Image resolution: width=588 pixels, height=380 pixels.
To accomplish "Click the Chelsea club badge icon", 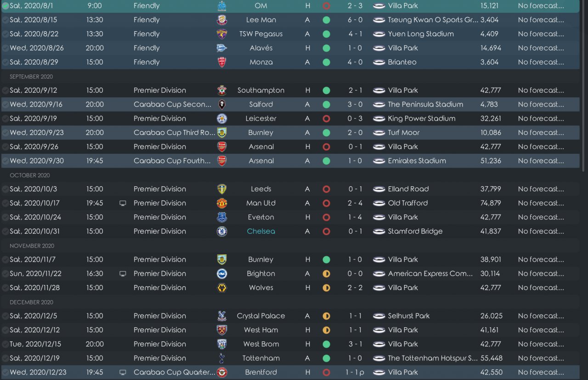I will tap(222, 231).
